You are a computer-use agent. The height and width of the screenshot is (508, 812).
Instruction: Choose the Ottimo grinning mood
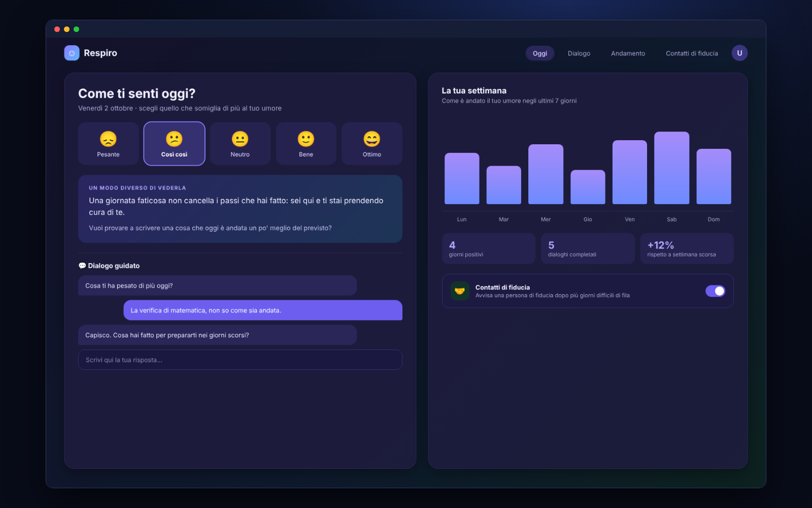pyautogui.click(x=372, y=144)
